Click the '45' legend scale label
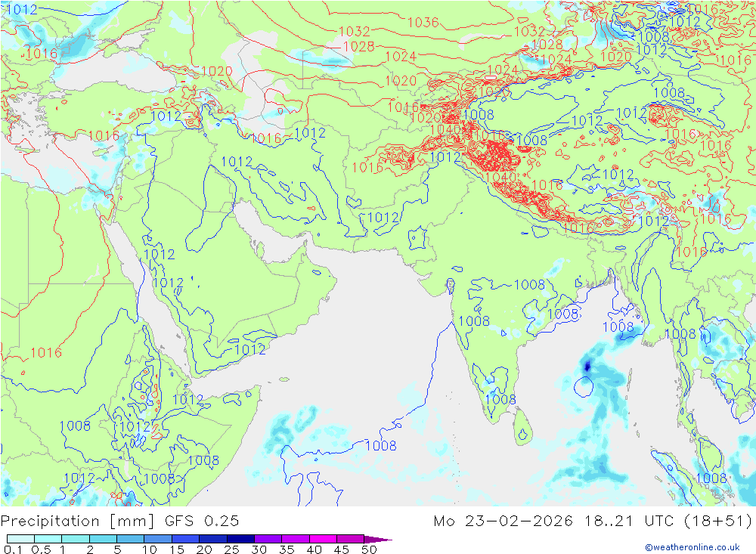The image size is (756, 554). [342, 549]
